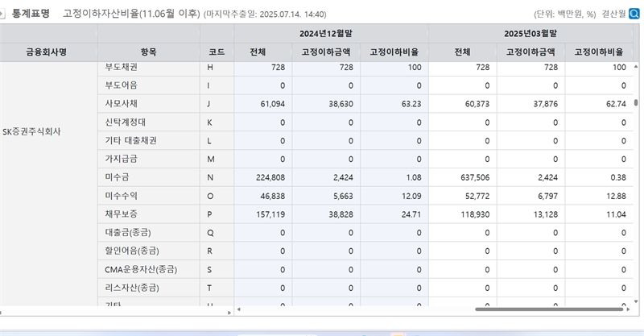Select the 금융회사명 column header
Image resolution: width=644 pixels, height=336 pixels.
pyautogui.click(x=47, y=52)
